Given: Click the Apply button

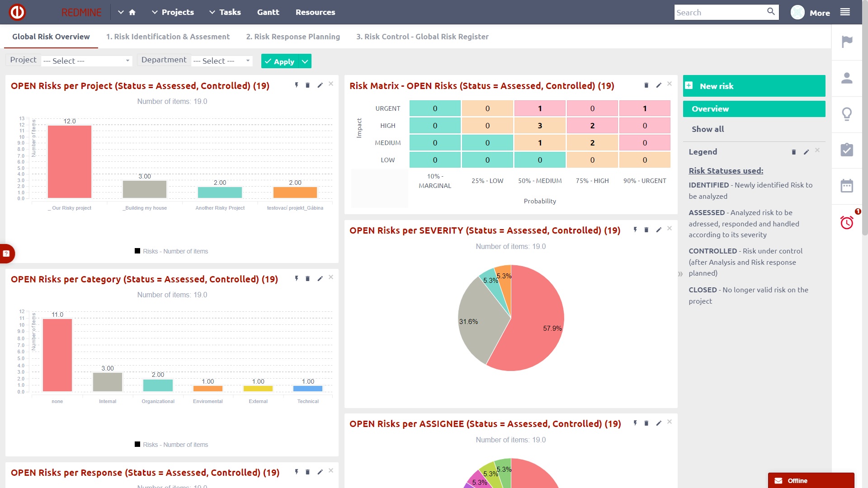Looking at the screenshot, I should tap(280, 61).
